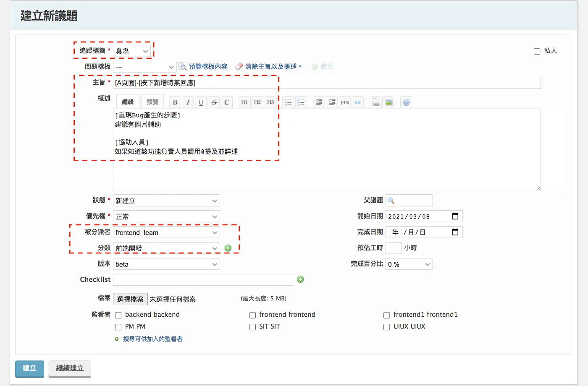588x386 pixels.
Task: Open the 優先權 priority dropdown
Action: tap(166, 216)
